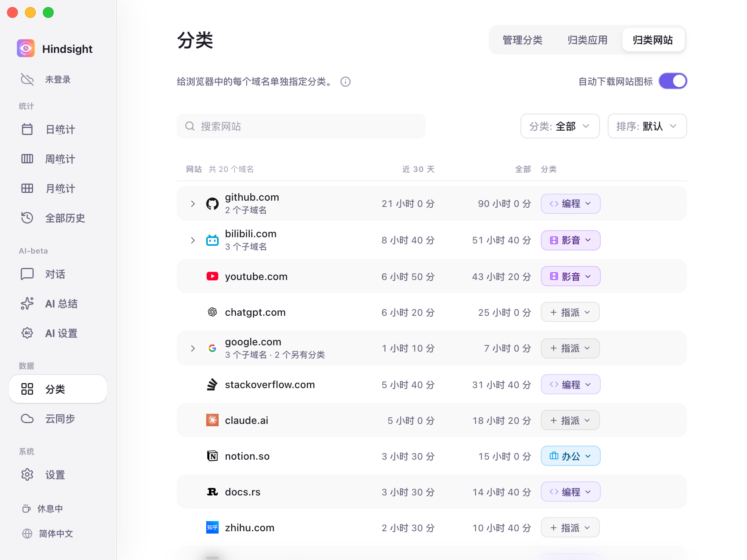This screenshot has height=560, width=747.
Task: Open 全部历史 history clock icon
Action: (x=27, y=218)
